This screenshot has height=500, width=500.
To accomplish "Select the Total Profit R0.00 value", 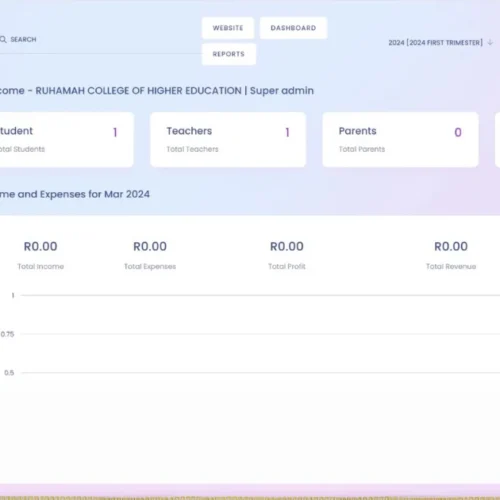I will pyautogui.click(x=287, y=247).
